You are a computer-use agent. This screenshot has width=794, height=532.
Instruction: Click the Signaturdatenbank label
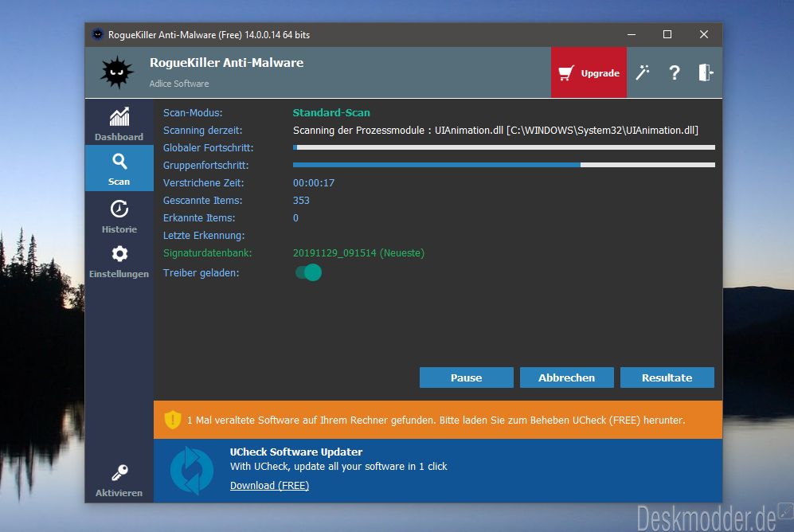pyautogui.click(x=207, y=253)
